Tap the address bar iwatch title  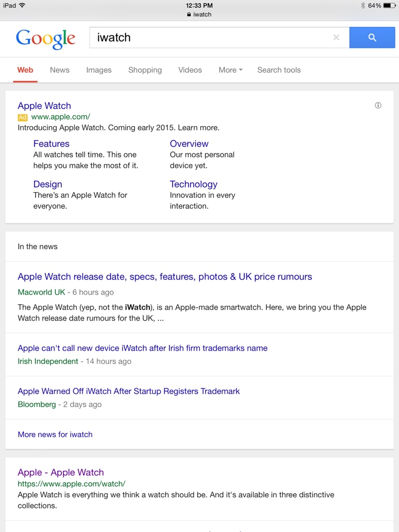point(202,15)
